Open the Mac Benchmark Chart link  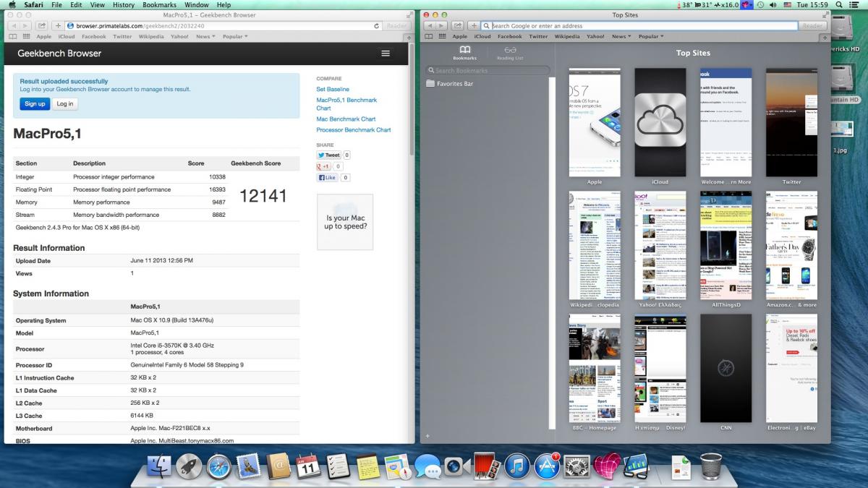tap(346, 119)
